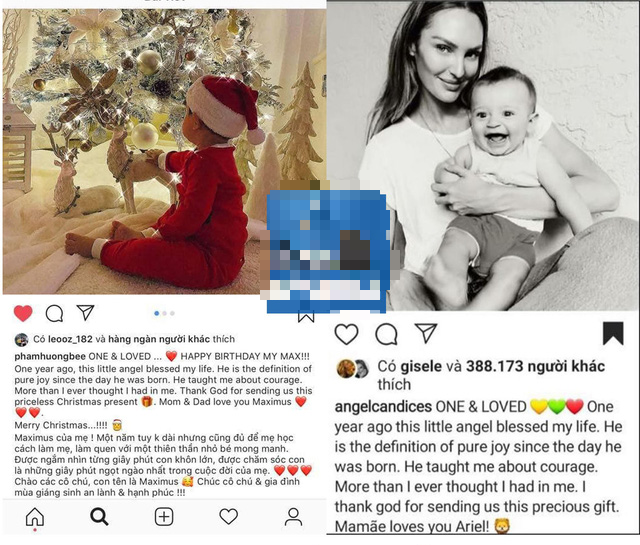Open the gisele liker profile
Screen dimensions: 640x545
[x=421, y=366]
